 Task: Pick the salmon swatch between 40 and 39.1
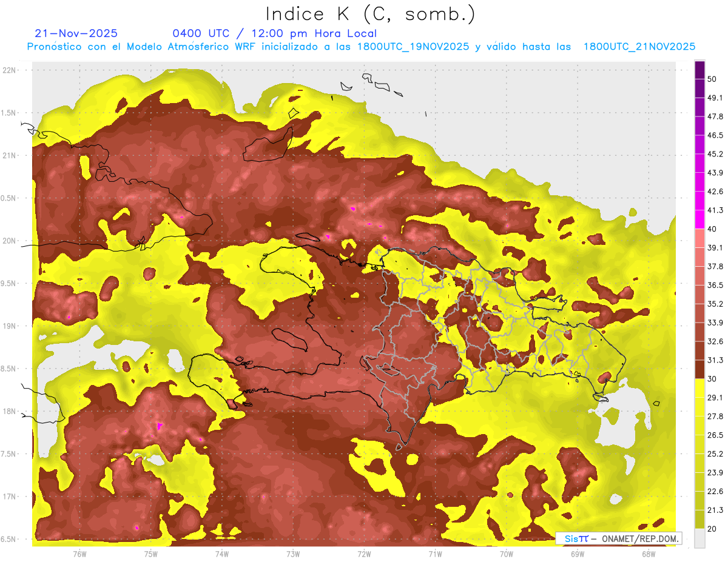pyautogui.click(x=699, y=238)
